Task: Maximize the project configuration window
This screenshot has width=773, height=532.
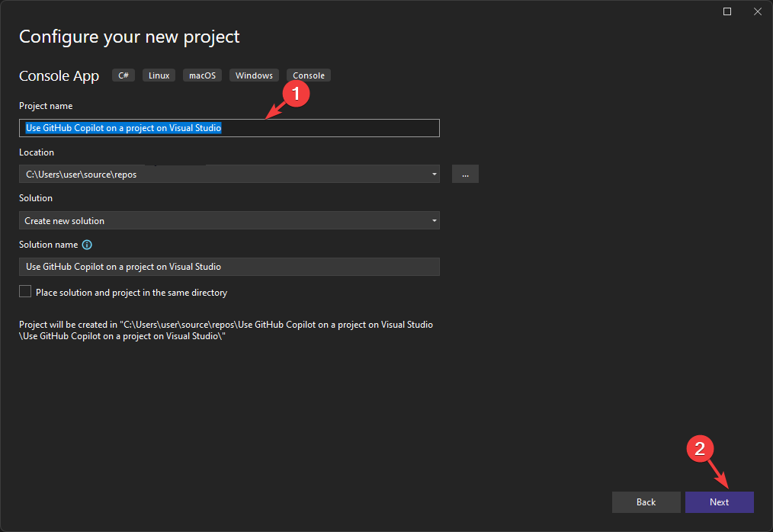Action: coord(727,11)
